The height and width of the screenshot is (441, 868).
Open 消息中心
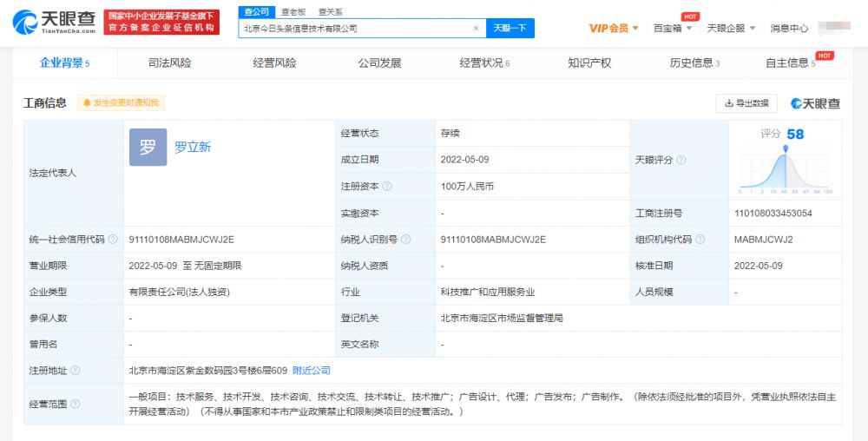coord(789,29)
